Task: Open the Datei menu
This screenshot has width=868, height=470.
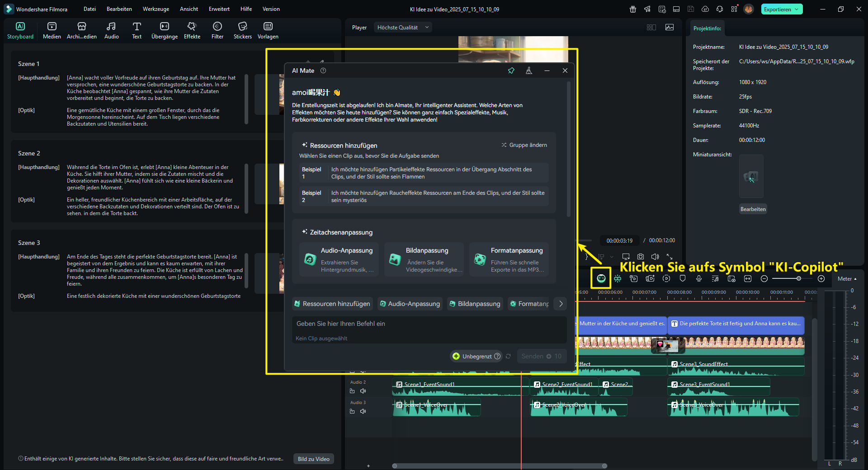Action: [x=90, y=9]
